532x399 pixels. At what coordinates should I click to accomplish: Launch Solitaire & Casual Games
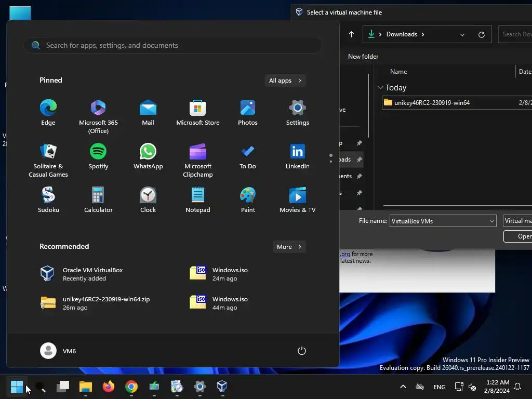point(48,161)
